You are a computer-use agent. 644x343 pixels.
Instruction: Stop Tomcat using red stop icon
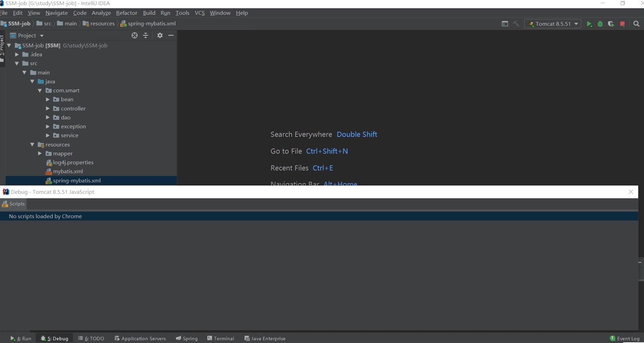click(x=622, y=24)
